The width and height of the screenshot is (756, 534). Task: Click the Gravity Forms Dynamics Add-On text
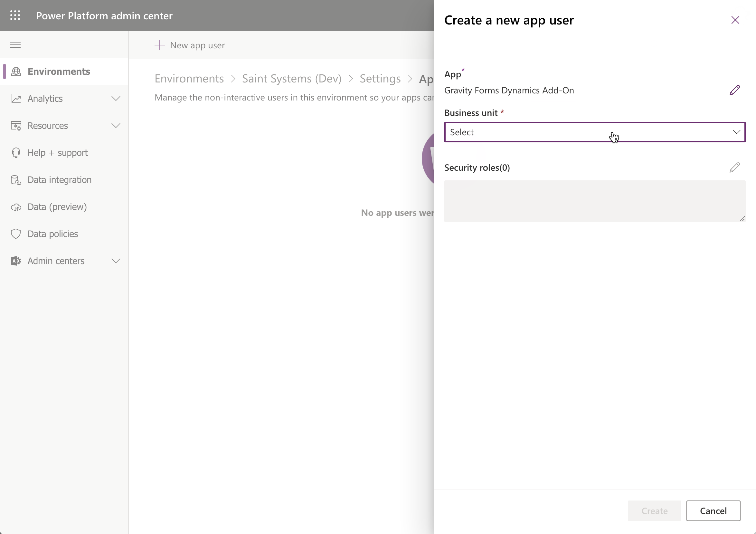click(509, 90)
